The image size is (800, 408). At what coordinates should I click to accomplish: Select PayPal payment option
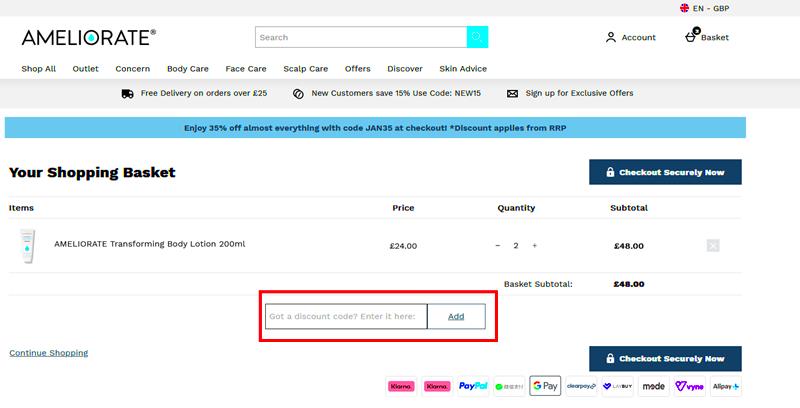point(473,386)
